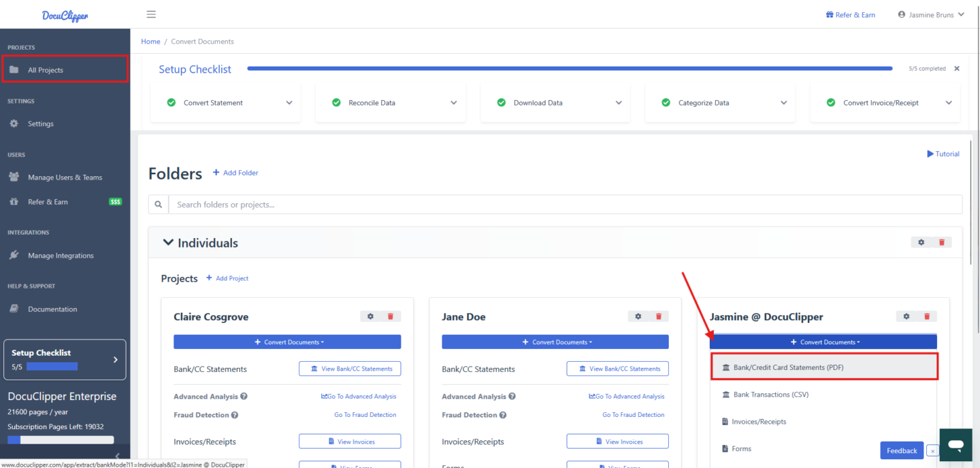Open Jane Doe Convert Documents dropdown
This screenshot has width=980, height=468.
(555, 342)
